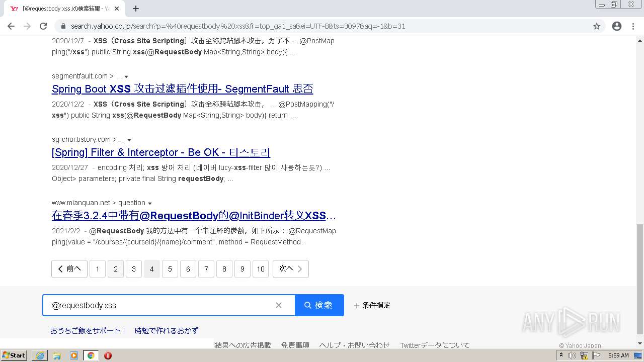Open red Opera icon in taskbar

pos(108,355)
